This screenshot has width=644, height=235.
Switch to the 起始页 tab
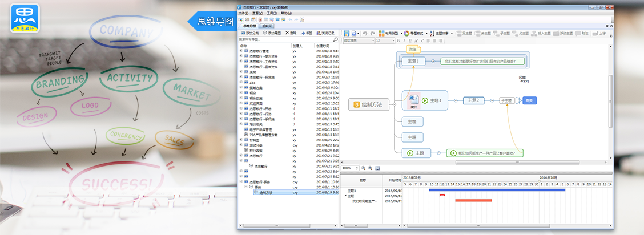(x=267, y=26)
